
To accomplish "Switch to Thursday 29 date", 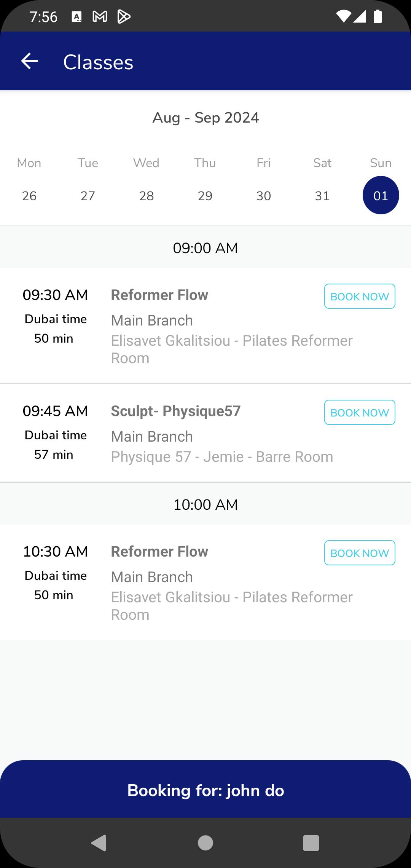I will (x=205, y=196).
